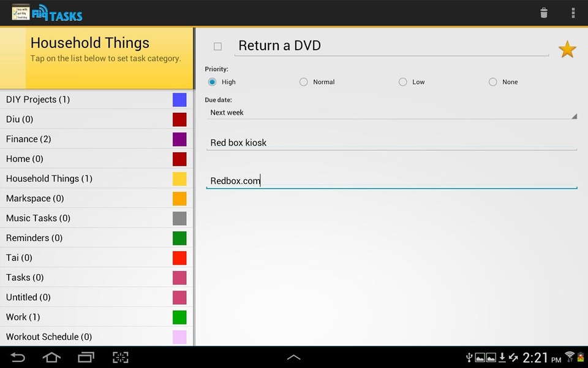Tap the Android back arrow icon
Viewport: 588px width, 368px height.
point(17,357)
